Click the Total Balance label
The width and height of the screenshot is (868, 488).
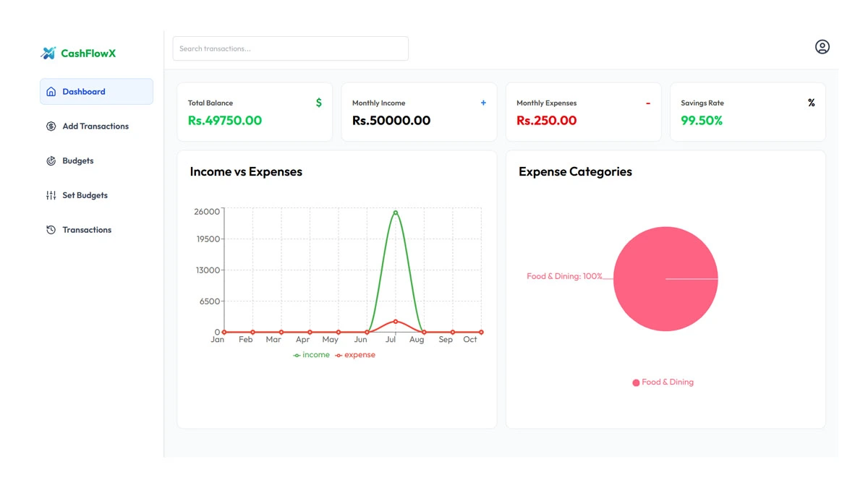210,103
